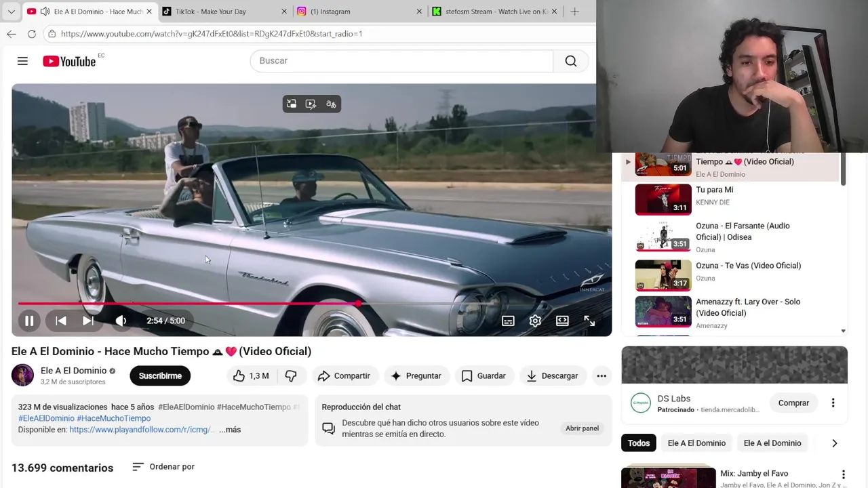Switch the player to theater mode
This screenshot has width=868, height=488.
pos(562,321)
